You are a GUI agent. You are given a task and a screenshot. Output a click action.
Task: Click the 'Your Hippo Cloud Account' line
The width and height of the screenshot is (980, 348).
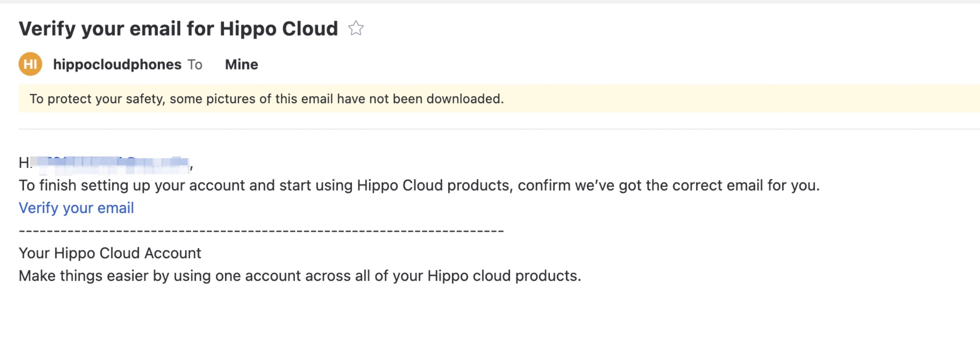tap(110, 253)
